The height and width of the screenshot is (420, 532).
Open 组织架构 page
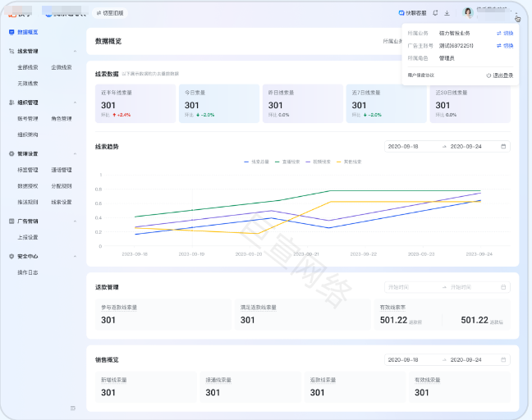(x=27, y=135)
